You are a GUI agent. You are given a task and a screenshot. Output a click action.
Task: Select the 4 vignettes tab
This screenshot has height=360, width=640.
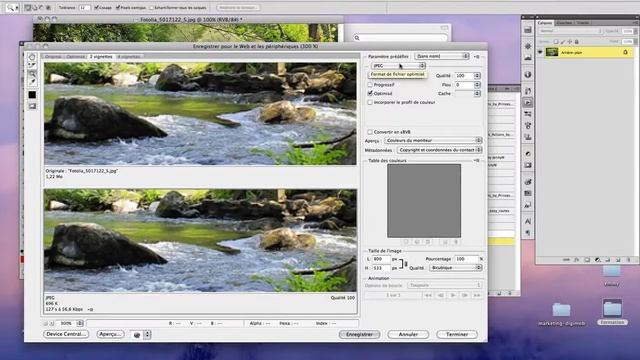[x=129, y=56]
